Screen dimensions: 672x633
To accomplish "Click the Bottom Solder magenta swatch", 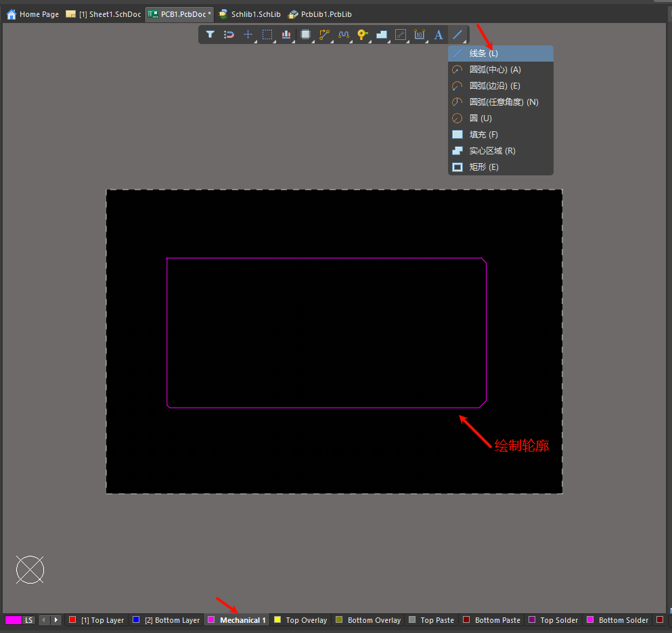I will tap(590, 619).
